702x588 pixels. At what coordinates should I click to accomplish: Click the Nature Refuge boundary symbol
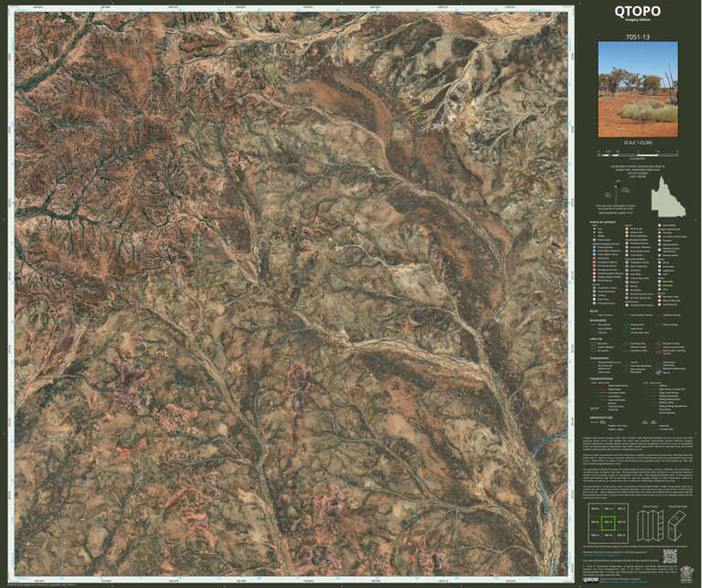658,325
